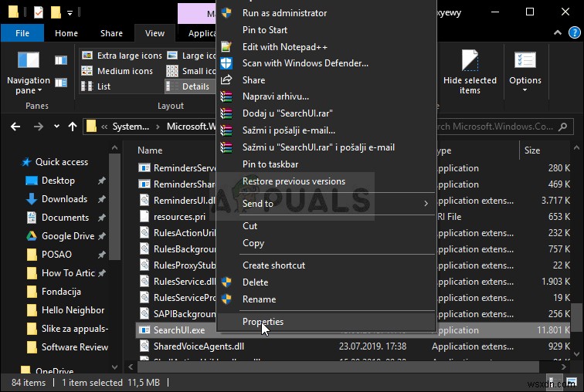Go up one folder level
The height and width of the screenshot is (392, 584).
pyautogui.click(x=73, y=127)
